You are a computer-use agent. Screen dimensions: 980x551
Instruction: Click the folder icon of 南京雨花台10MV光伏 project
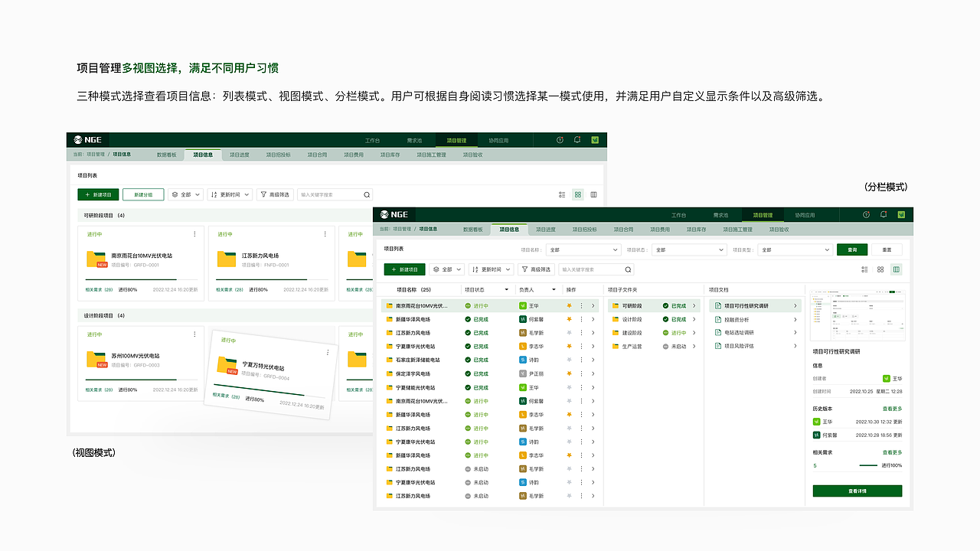coord(388,306)
